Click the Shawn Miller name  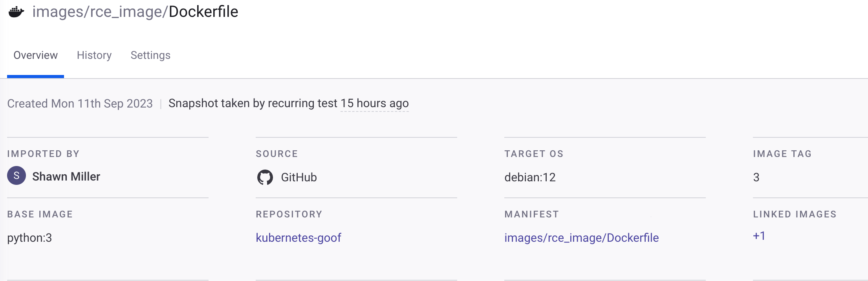pos(66,177)
